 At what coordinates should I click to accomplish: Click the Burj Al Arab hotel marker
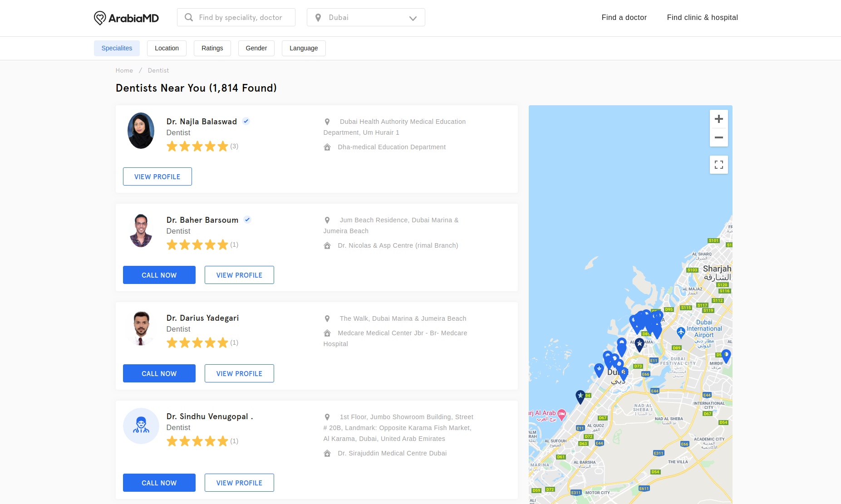(561, 414)
